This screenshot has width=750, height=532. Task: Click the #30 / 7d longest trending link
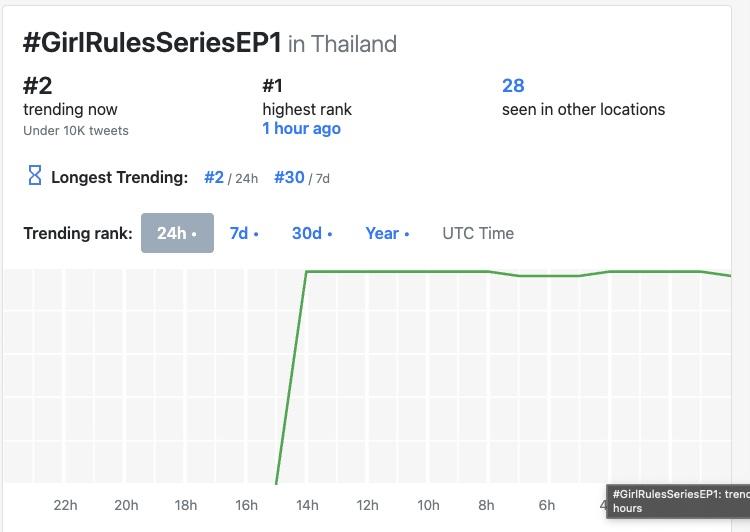pos(289,177)
